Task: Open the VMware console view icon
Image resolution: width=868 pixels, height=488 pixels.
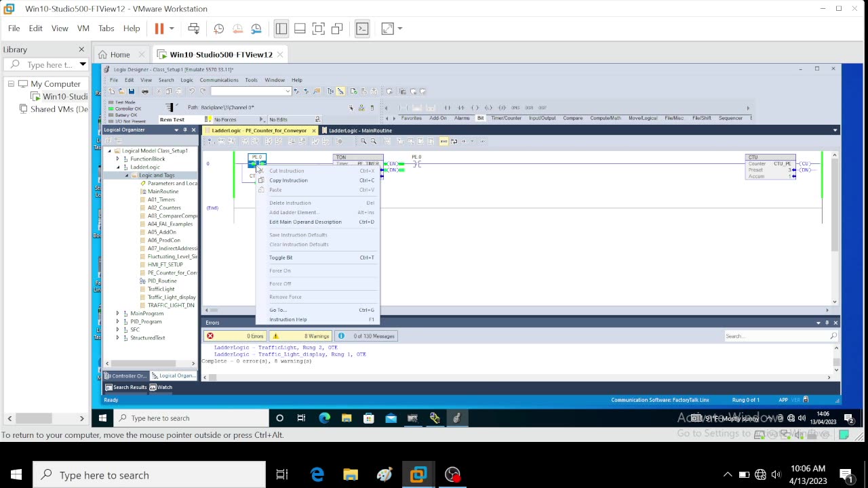Action: (x=362, y=28)
